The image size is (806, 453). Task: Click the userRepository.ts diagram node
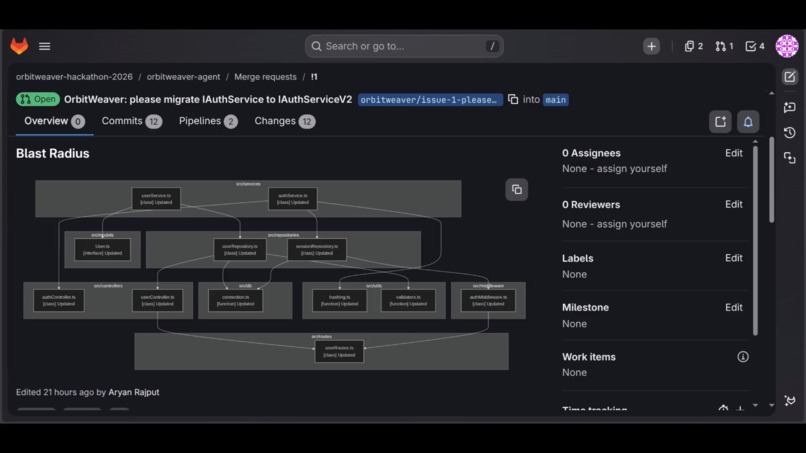pyautogui.click(x=240, y=250)
